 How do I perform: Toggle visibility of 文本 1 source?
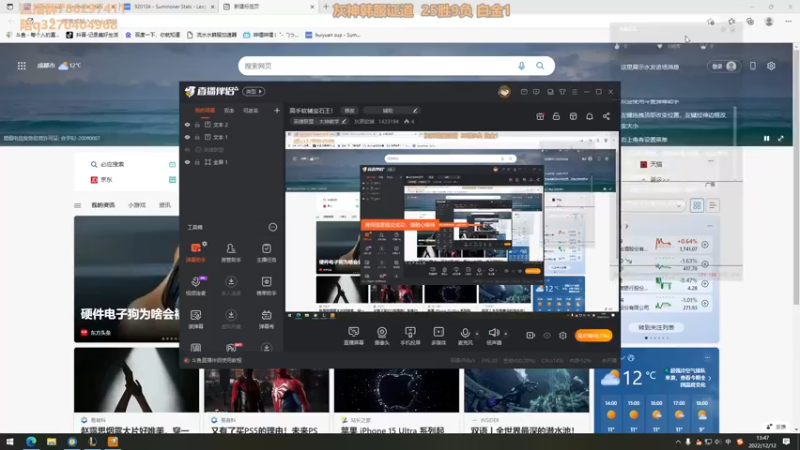point(187,137)
